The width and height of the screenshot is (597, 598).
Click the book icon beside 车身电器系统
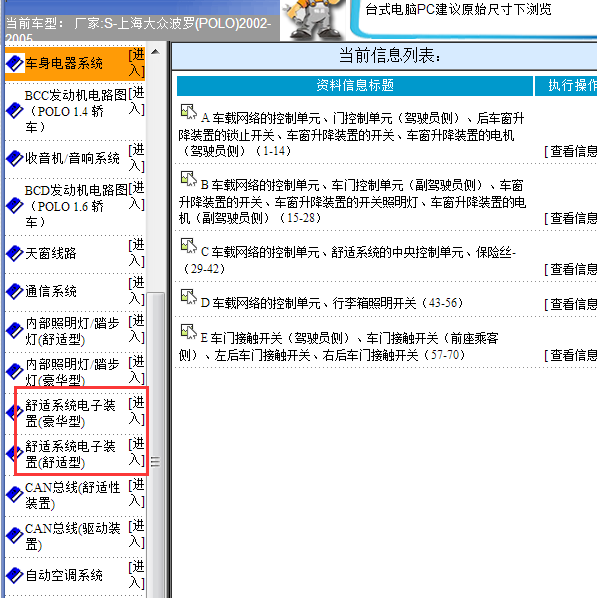15,63
